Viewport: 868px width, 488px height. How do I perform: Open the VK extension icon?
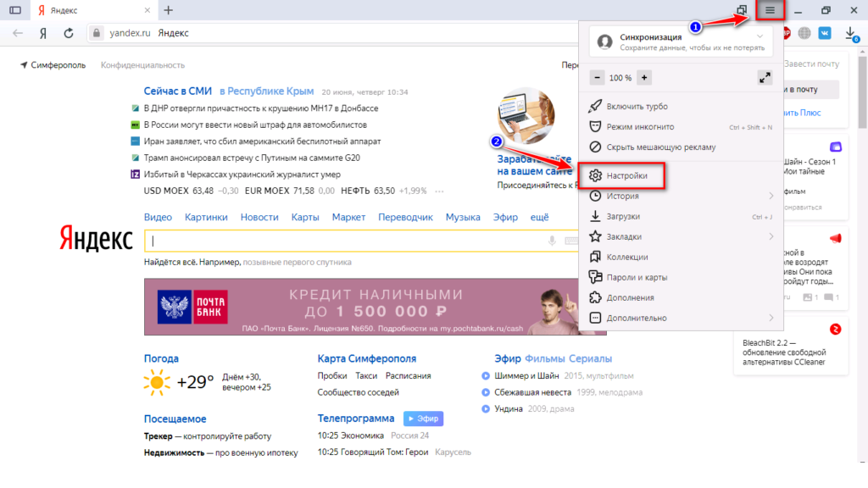pyautogui.click(x=825, y=33)
